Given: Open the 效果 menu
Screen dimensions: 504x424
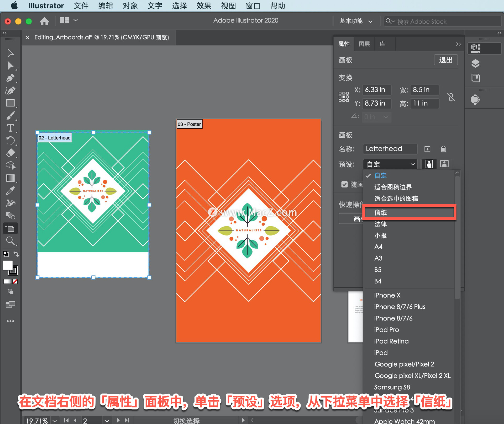Looking at the screenshot, I should 204,6.
